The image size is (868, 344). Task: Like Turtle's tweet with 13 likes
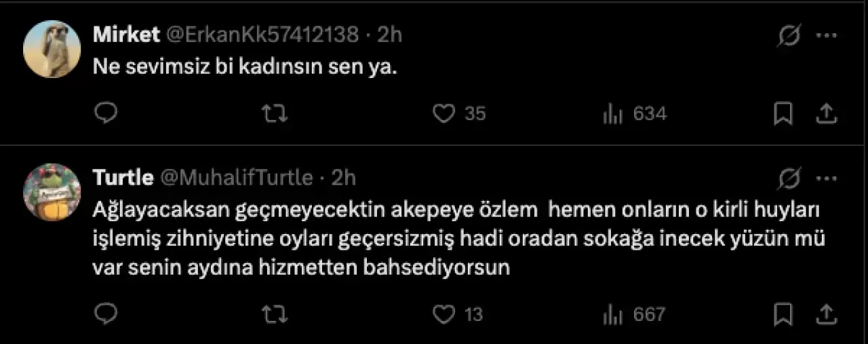point(443,313)
